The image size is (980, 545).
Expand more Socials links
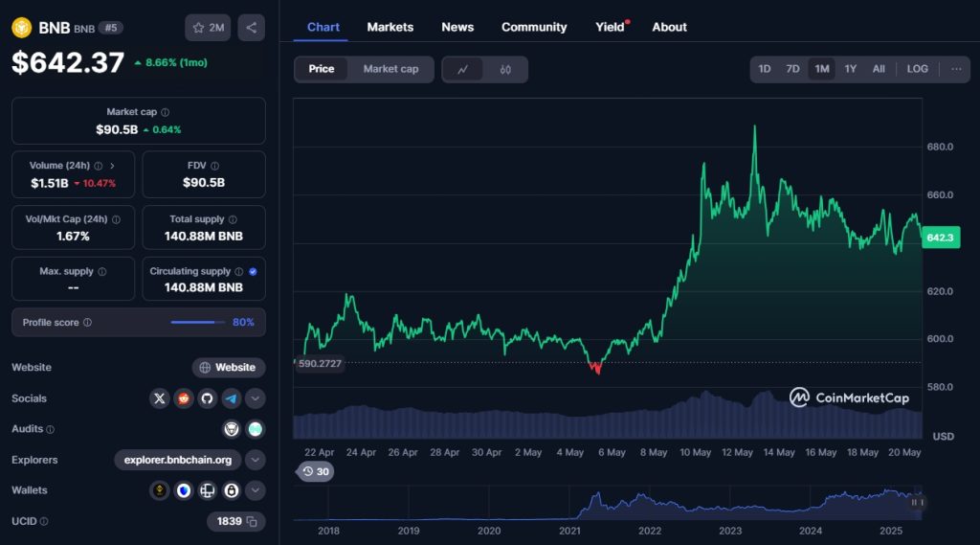pos(255,398)
